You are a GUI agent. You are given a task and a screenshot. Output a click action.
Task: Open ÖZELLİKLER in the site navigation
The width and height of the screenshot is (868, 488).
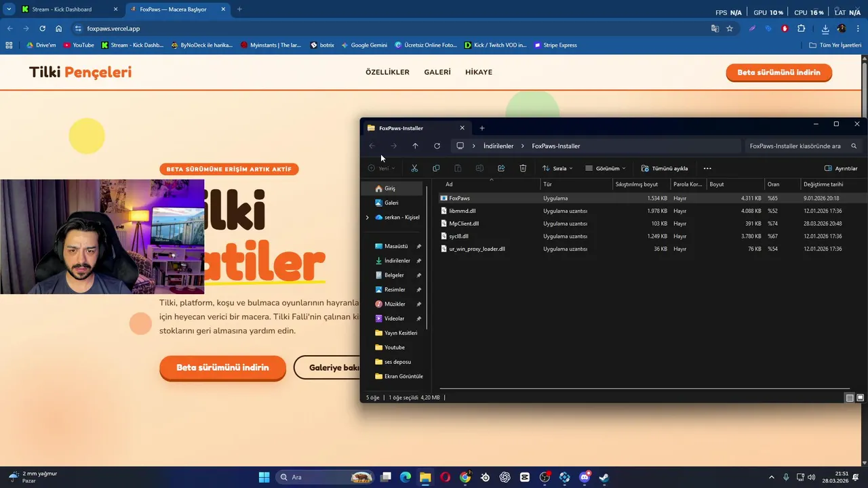click(387, 72)
